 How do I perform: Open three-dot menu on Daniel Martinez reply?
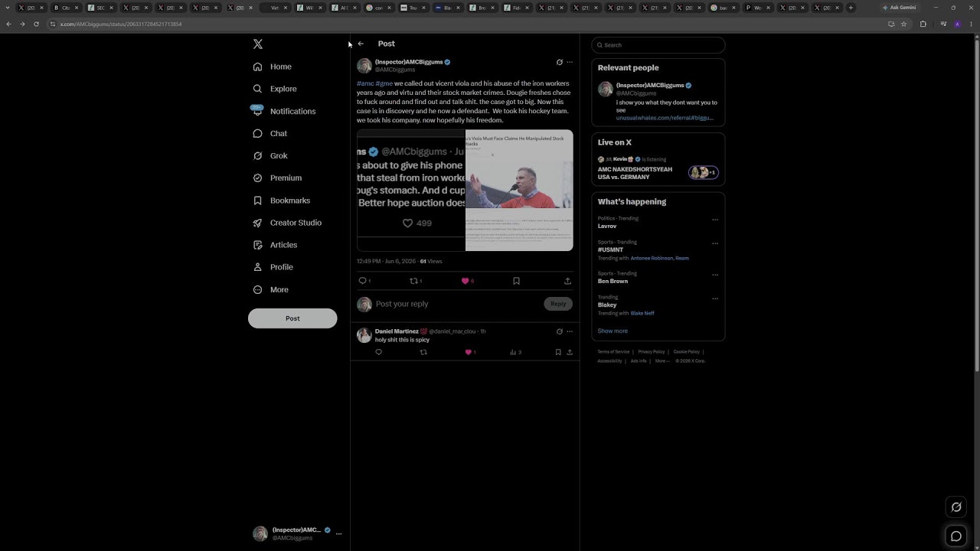[569, 331]
